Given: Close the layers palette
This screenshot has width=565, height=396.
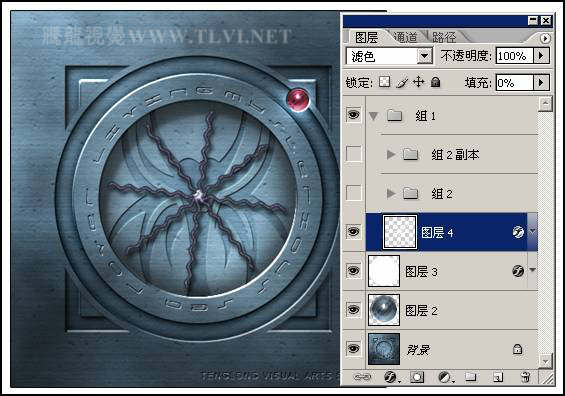Looking at the screenshot, I should pos(546,21).
